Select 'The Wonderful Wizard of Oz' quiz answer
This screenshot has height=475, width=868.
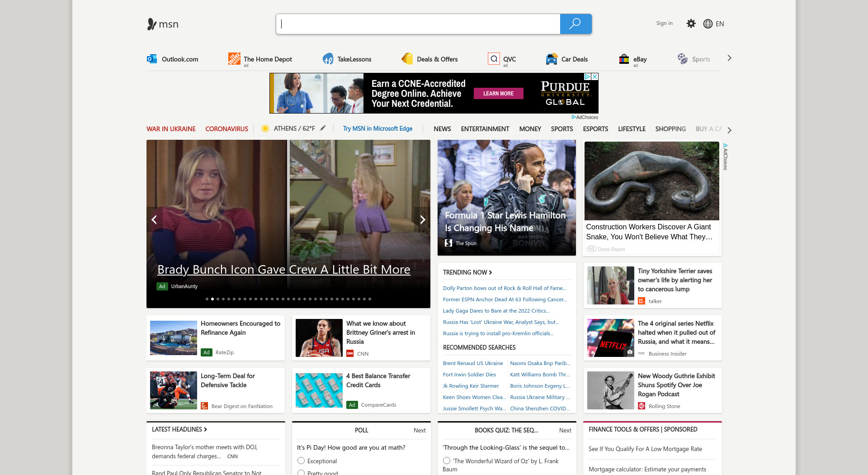pyautogui.click(x=447, y=461)
